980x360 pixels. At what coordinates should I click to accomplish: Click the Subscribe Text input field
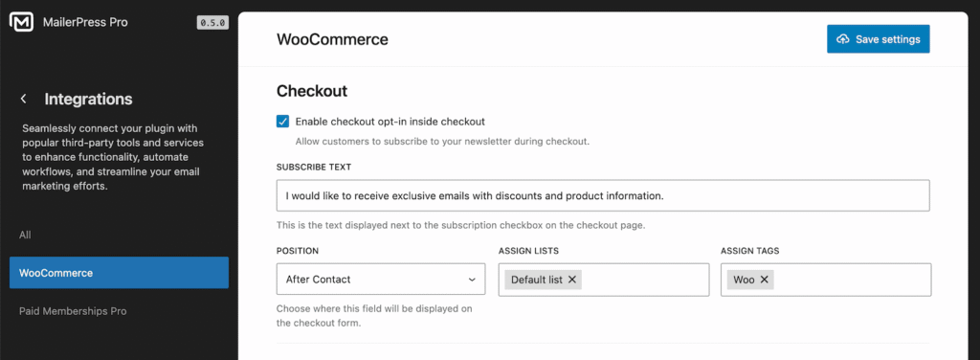point(603,195)
